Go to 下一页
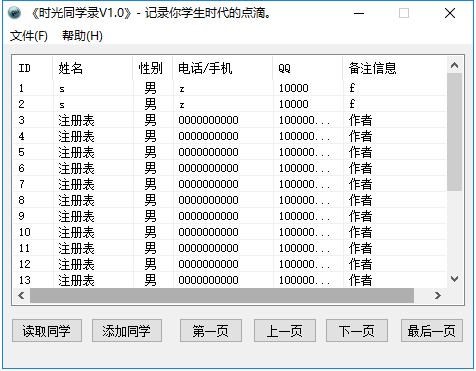The height and width of the screenshot is (371, 476). [x=357, y=331]
